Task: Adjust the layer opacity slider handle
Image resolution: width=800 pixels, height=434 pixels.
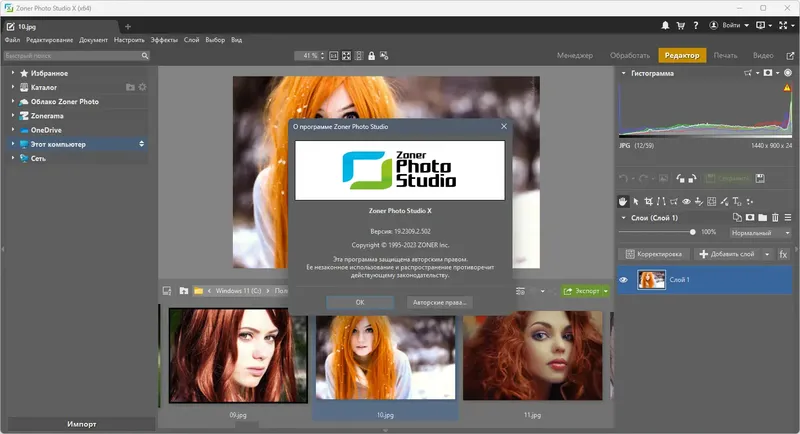Action: click(x=692, y=232)
